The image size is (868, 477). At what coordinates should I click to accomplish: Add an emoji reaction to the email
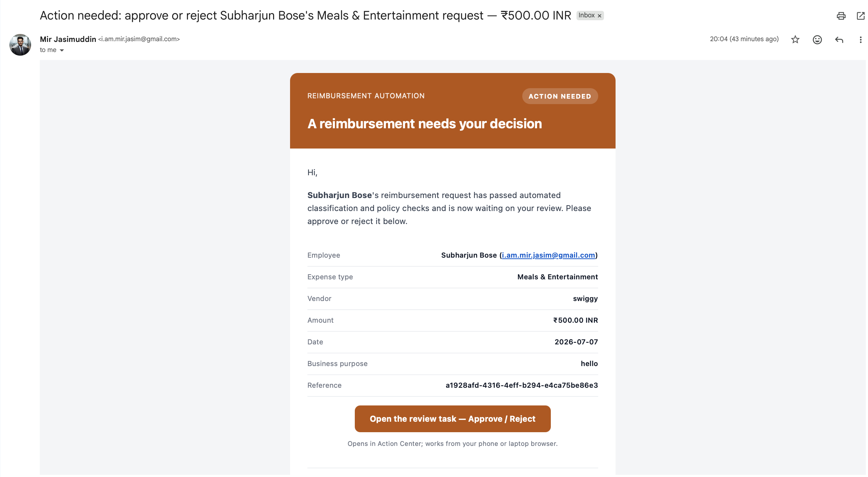point(817,39)
